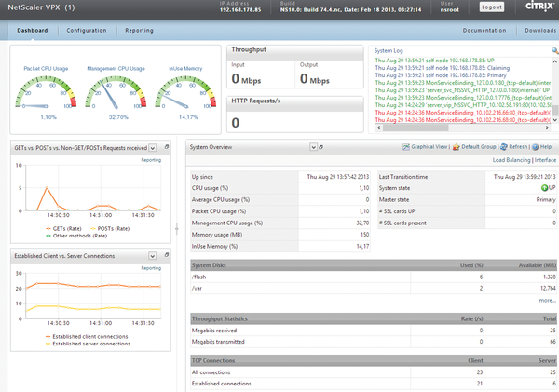Click the green UP system state icon
Viewport: 559px width, 392px height.
point(544,188)
